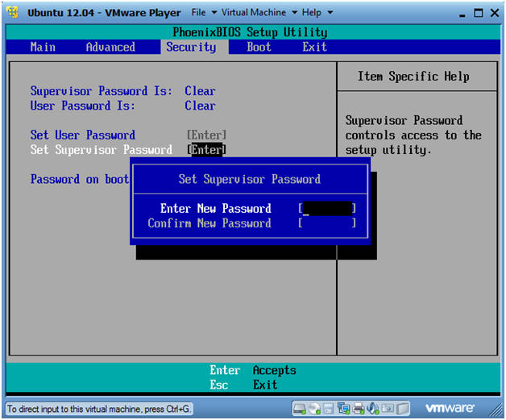Click the Confirm New Password field
This screenshot has height=420, width=506.
[x=327, y=223]
